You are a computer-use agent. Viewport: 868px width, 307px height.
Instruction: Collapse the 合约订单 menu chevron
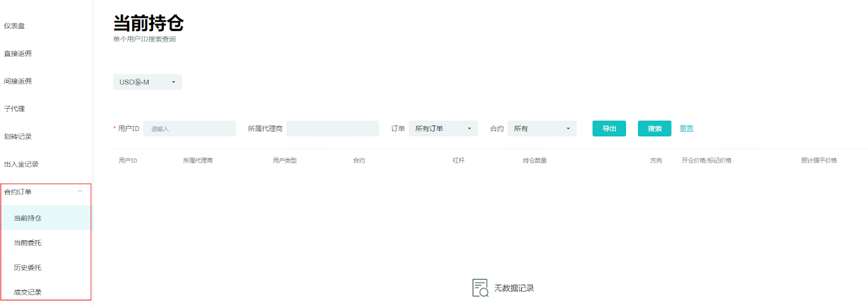80,191
